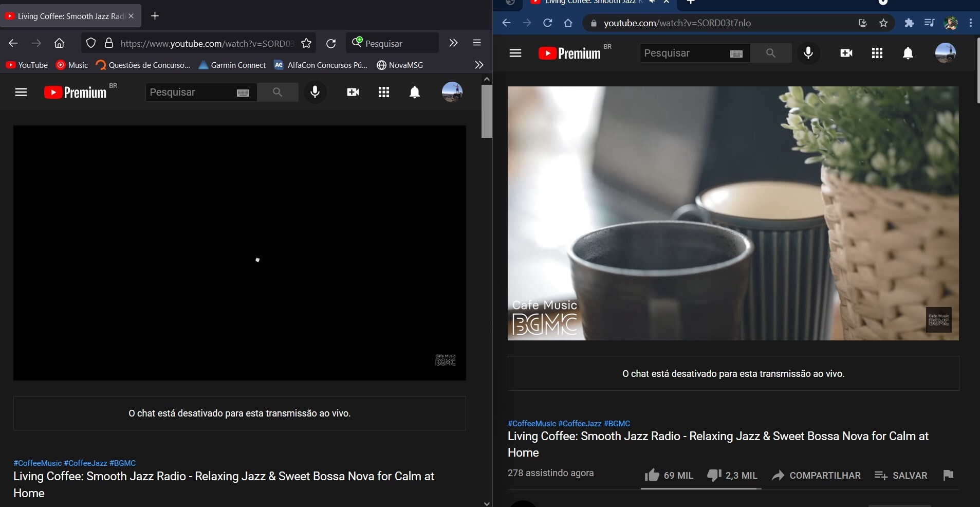Open the Firefox home page icon

(60, 43)
